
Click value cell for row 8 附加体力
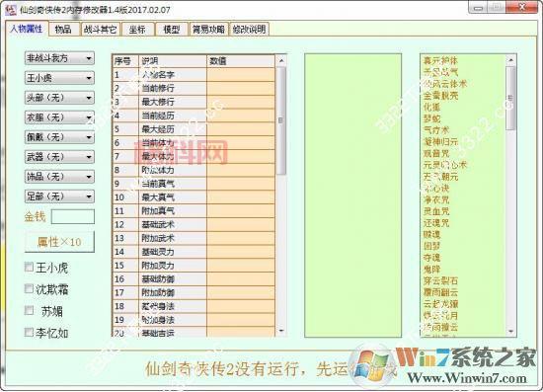[241, 170]
